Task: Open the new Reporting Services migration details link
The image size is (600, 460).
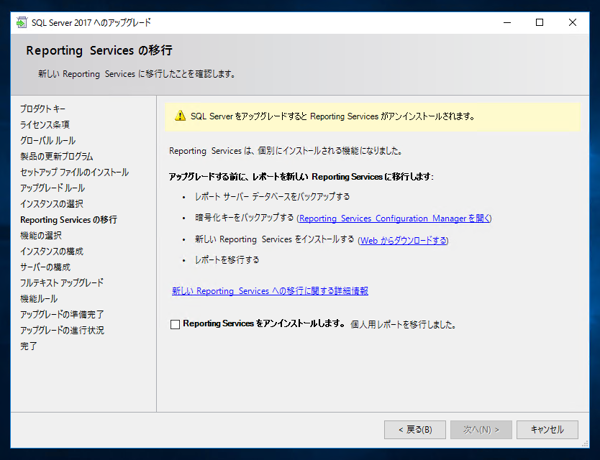Action: 270,291
